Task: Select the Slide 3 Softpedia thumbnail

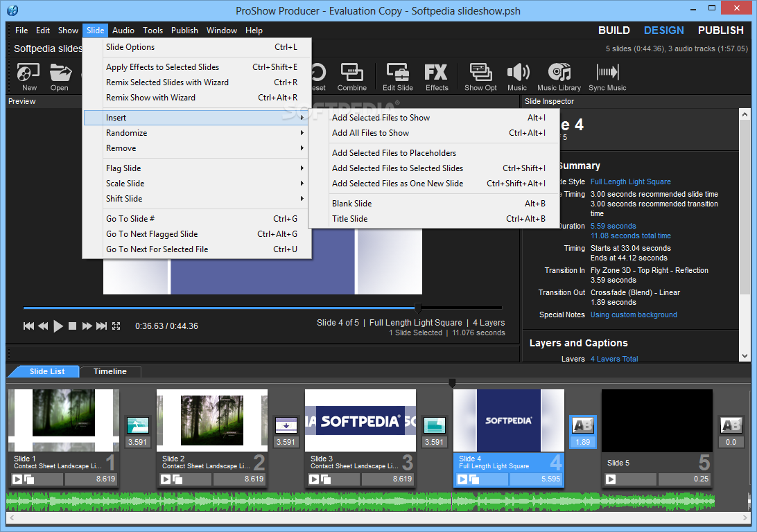Action: coord(360,420)
